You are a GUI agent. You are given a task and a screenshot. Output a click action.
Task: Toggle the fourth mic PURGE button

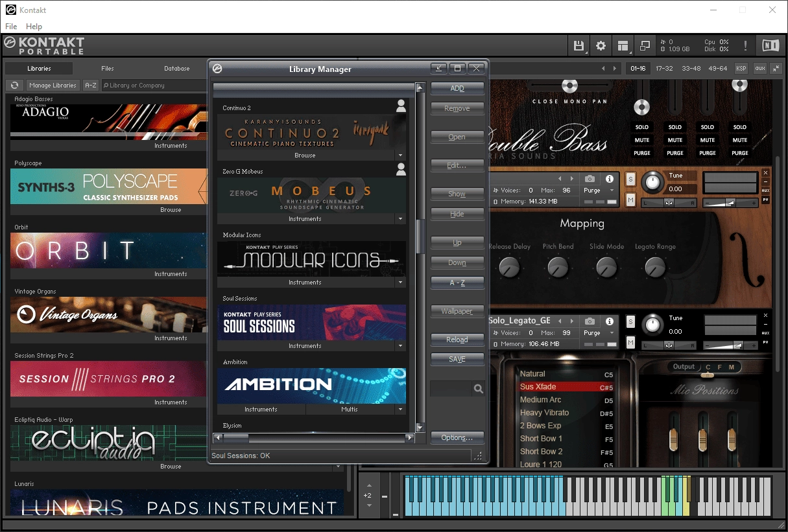pyautogui.click(x=740, y=153)
